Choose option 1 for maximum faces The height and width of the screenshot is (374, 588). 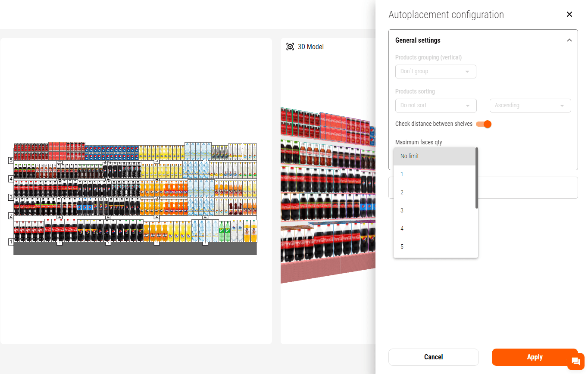435,174
